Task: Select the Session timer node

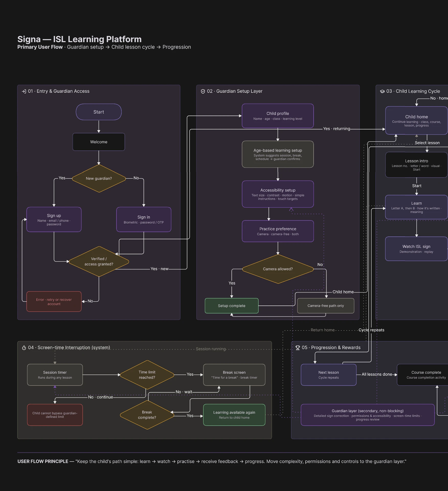Action: 55,375
